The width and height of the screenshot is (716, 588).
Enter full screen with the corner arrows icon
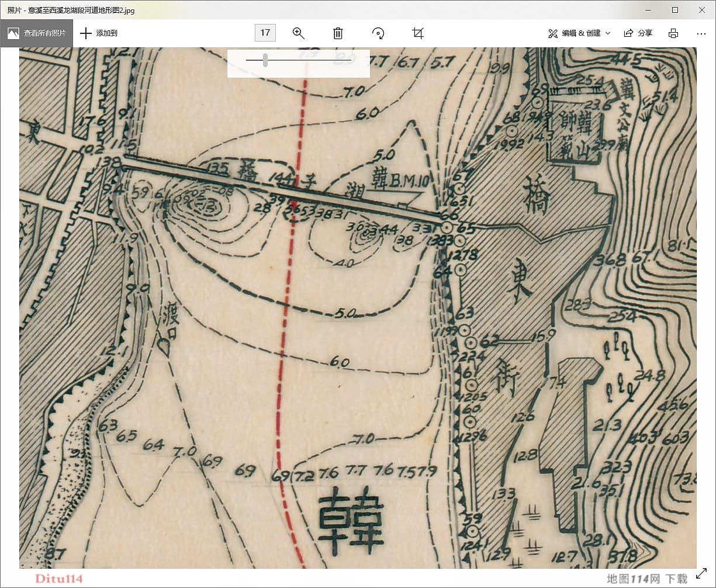point(701,575)
